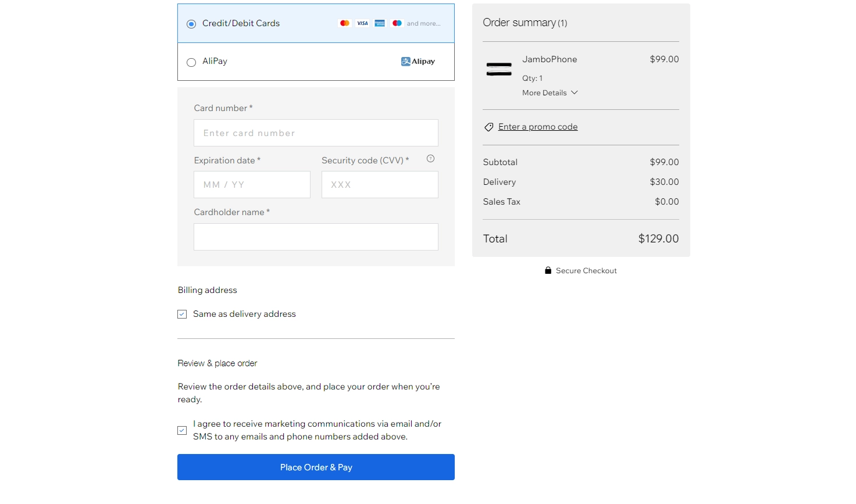The height and width of the screenshot is (504, 856).
Task: Click the Mastercard logo icon
Action: 345,23
